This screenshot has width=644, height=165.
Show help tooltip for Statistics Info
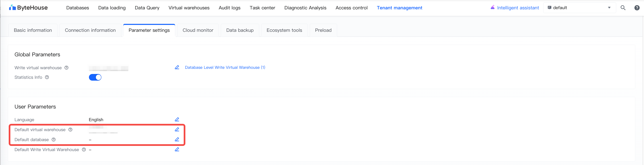pos(47,77)
